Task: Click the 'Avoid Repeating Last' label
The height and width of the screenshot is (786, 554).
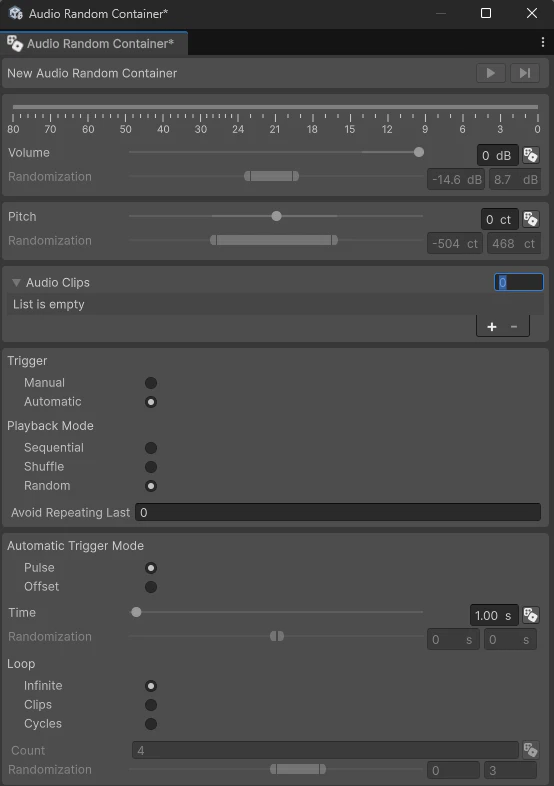Action: coord(70,512)
